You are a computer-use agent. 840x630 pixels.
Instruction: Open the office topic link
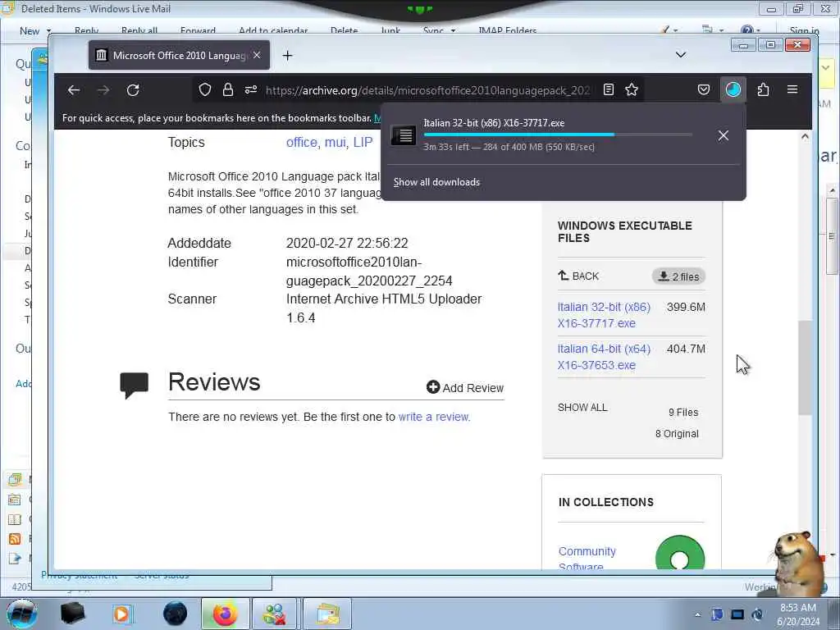click(x=302, y=142)
